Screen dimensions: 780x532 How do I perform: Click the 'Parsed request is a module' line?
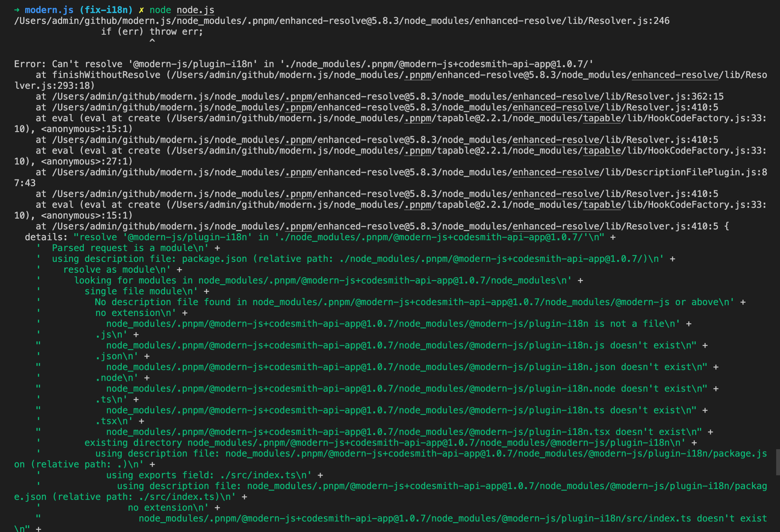coord(130,248)
